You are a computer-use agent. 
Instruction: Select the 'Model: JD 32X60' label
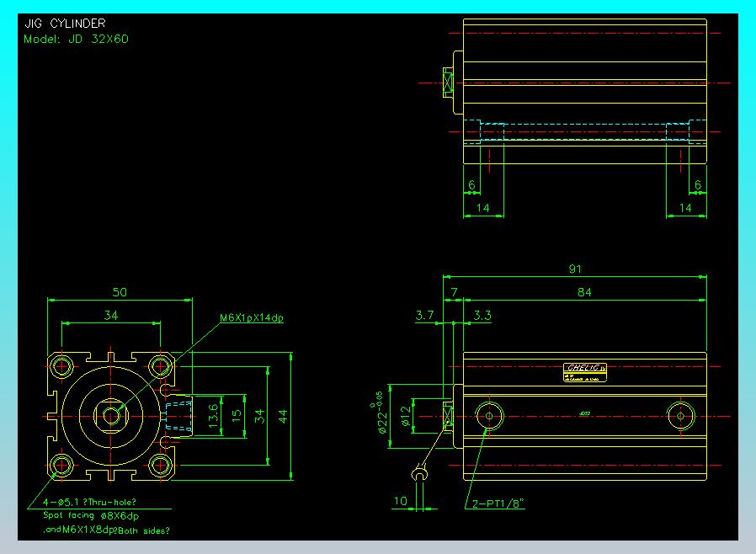[x=76, y=39]
